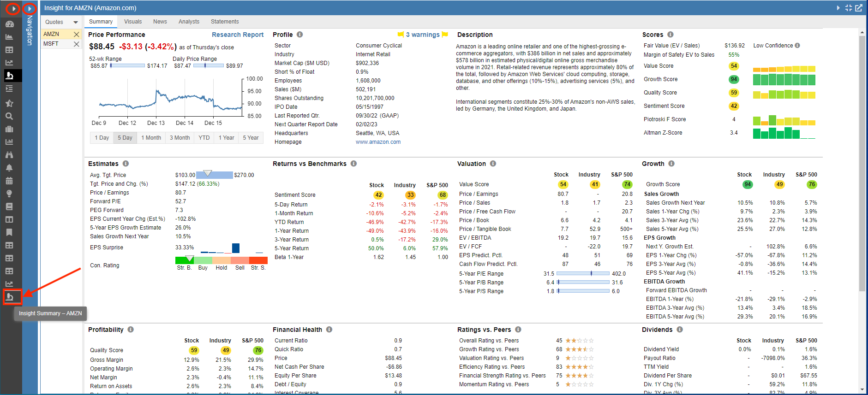
Task: Click info icon beside Profile heading
Action: tap(300, 35)
